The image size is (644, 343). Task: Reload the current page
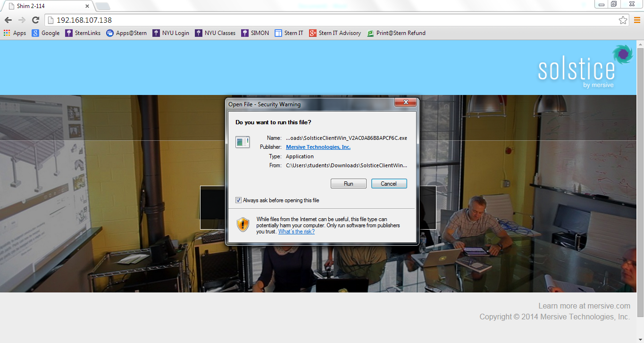[x=35, y=20]
